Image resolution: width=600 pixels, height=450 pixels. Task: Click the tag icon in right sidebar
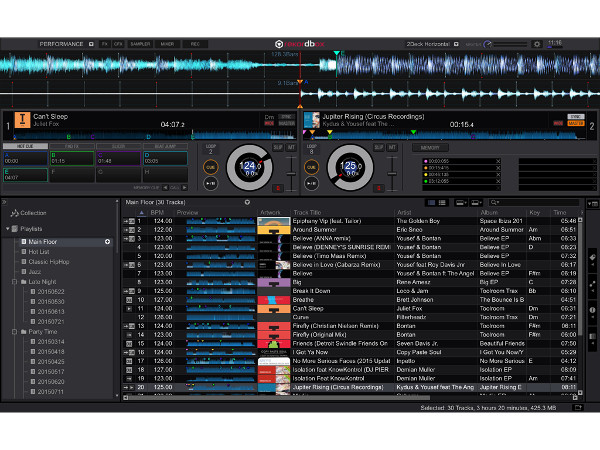592,258
